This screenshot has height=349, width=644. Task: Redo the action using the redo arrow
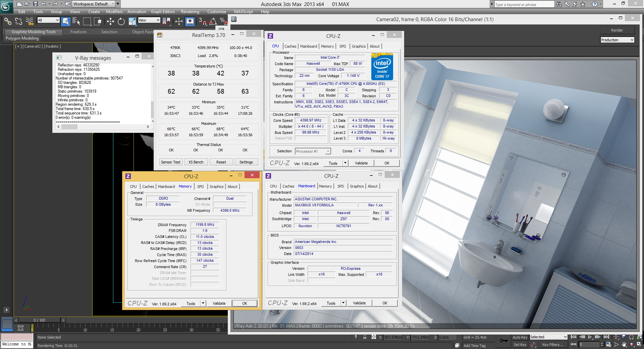click(x=55, y=4)
